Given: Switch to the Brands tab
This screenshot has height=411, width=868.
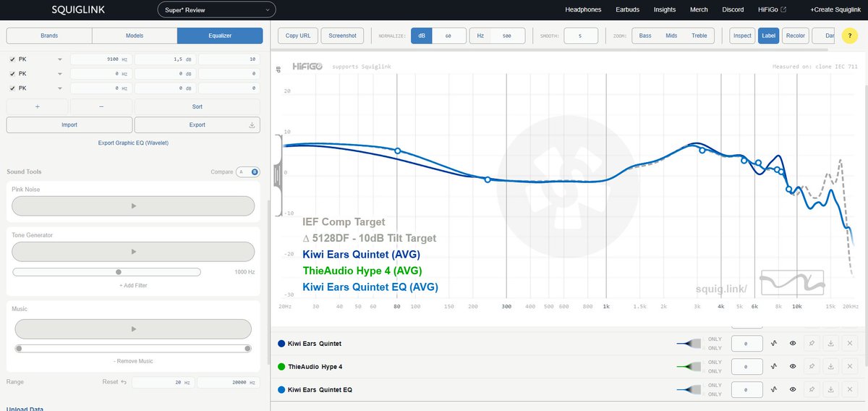Looking at the screenshot, I should pos(49,35).
